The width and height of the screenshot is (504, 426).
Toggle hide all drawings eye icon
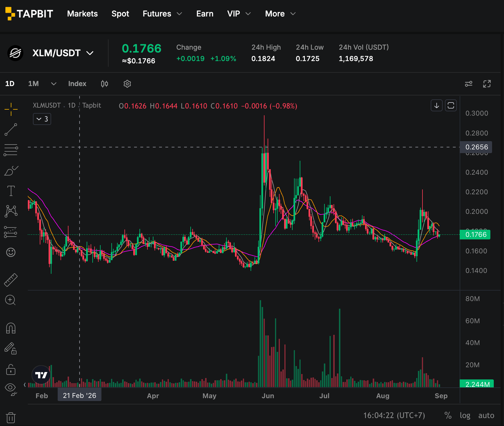click(11, 389)
